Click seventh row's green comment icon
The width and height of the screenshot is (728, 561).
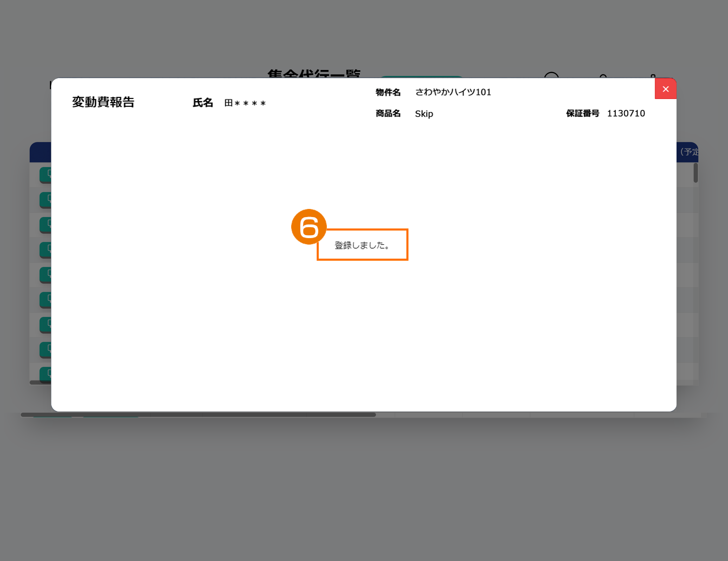coord(46,324)
